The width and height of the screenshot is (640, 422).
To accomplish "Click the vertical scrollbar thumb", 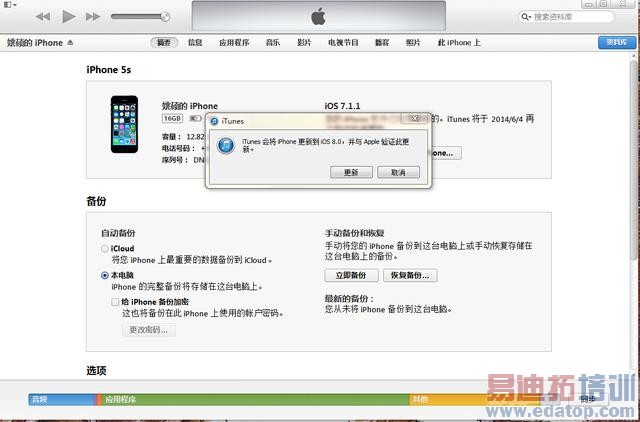I will click(x=635, y=159).
